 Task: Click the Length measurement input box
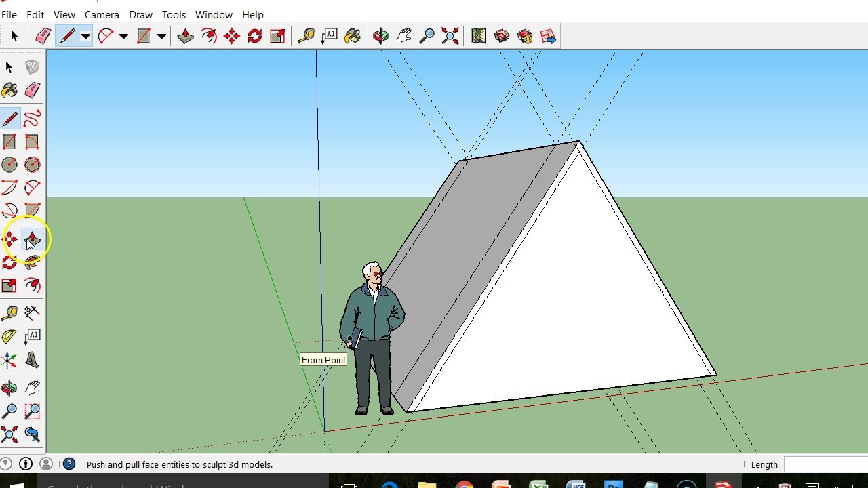pyautogui.click(x=825, y=464)
